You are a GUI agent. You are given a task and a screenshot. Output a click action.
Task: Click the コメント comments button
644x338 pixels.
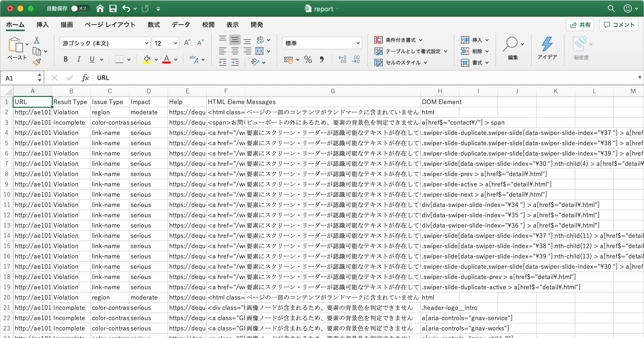point(619,25)
